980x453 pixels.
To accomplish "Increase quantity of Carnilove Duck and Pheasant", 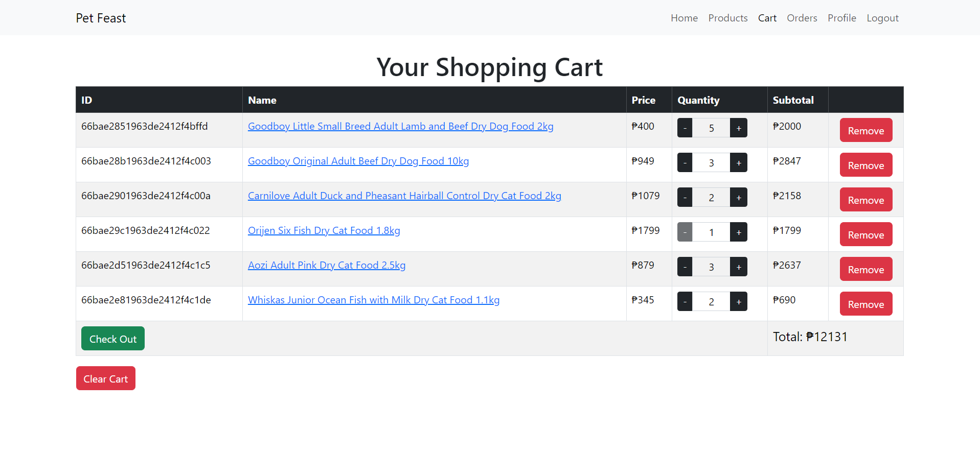I will coord(739,197).
